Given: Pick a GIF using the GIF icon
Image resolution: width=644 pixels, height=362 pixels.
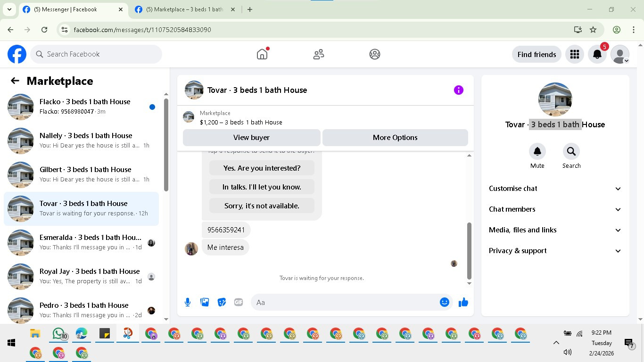Looking at the screenshot, I should [239, 302].
